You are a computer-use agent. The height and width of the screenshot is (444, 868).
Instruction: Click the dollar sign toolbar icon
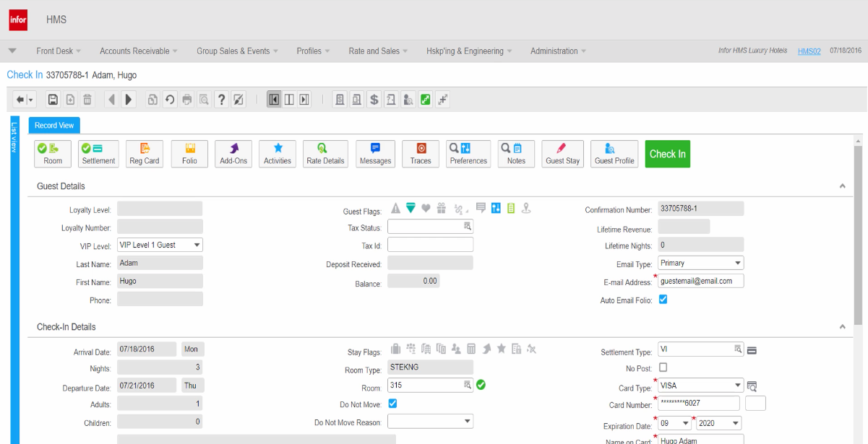coord(374,100)
